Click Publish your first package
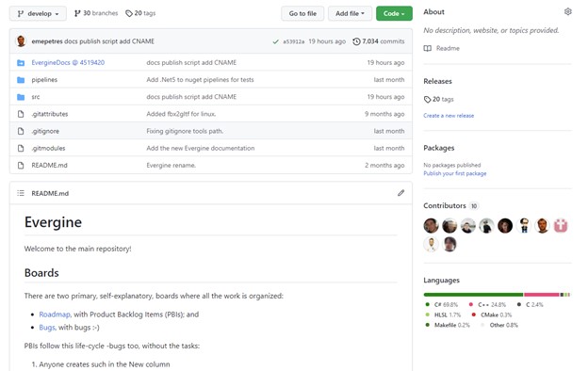The height and width of the screenshot is (371, 588). (455, 173)
